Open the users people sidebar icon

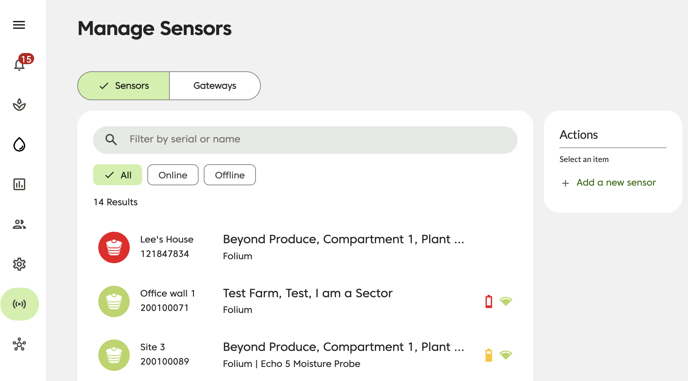pos(19,224)
